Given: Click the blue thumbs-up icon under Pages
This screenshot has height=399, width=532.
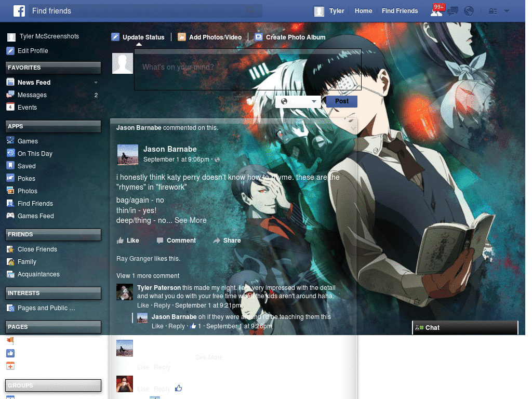Looking at the screenshot, I should tap(10, 353).
